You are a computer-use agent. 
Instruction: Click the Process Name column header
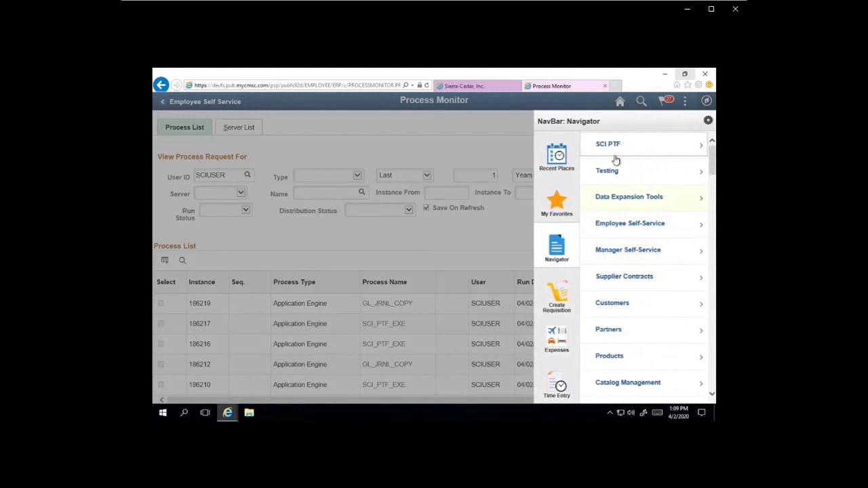point(384,282)
